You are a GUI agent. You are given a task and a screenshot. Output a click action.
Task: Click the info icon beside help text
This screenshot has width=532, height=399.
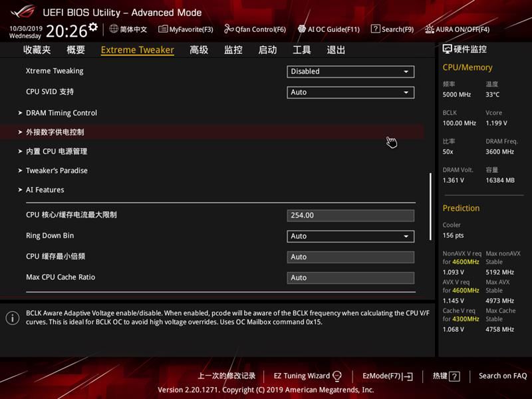13,318
